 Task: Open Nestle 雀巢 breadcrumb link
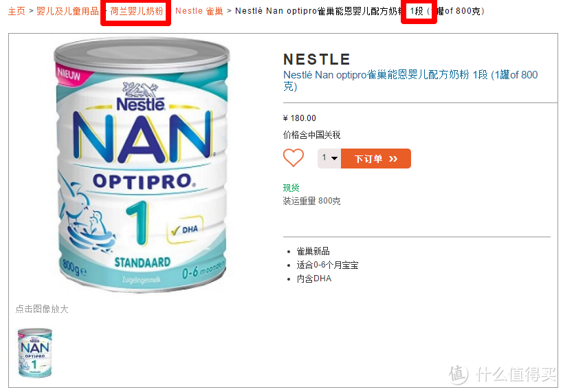coord(199,11)
